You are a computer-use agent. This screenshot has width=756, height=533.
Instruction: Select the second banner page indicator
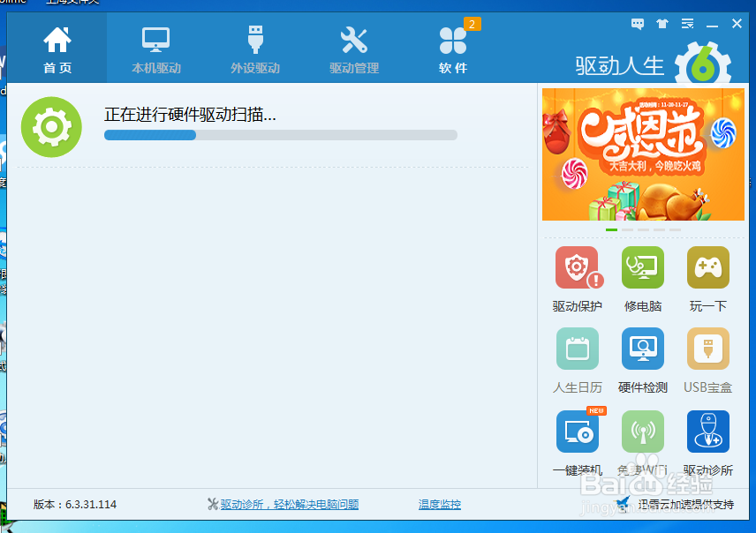(x=627, y=229)
